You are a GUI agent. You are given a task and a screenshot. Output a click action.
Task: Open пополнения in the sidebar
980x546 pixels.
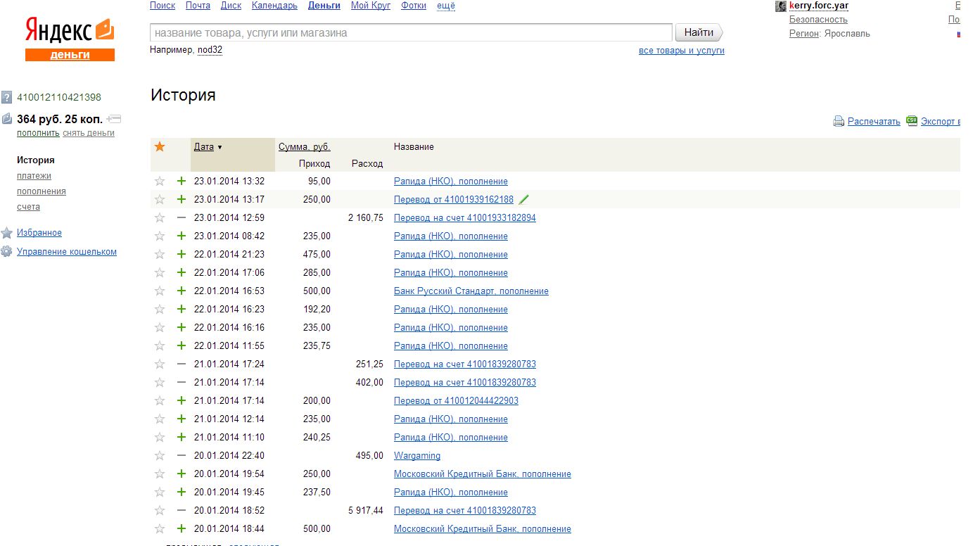[42, 191]
